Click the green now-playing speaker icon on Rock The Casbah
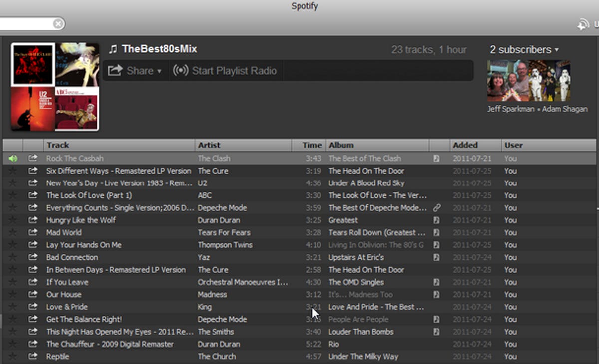This screenshot has width=599, height=364. (13, 158)
